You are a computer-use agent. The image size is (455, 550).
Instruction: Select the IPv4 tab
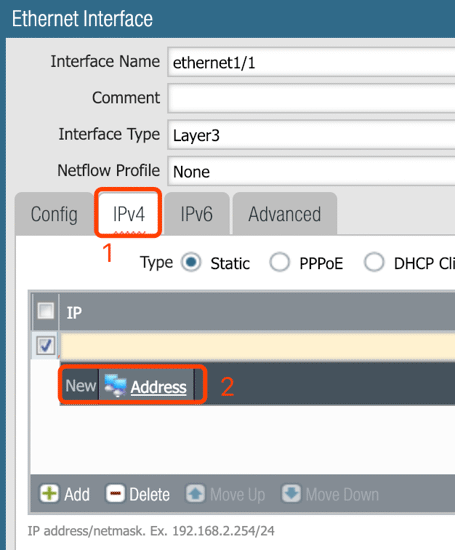point(128,214)
